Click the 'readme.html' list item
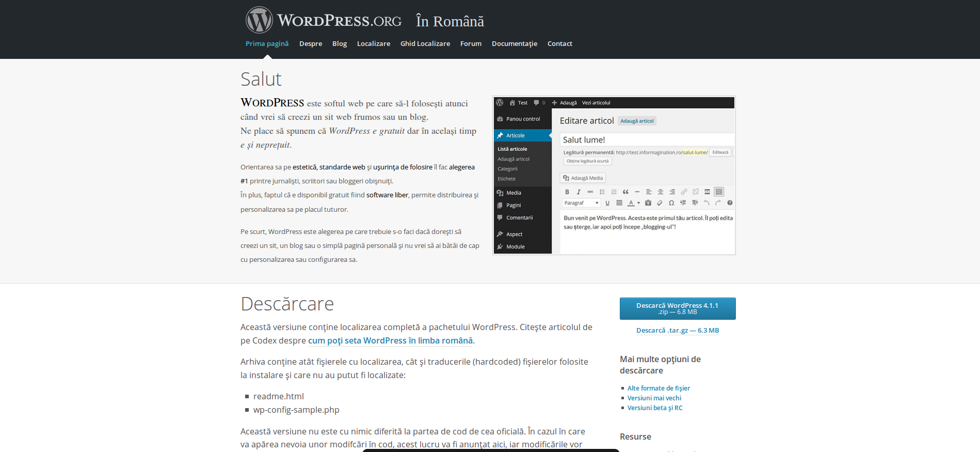 (279, 396)
